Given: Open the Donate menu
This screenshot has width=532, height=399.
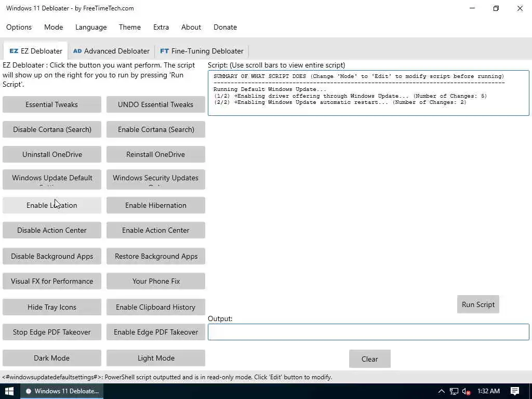Looking at the screenshot, I should point(225,27).
